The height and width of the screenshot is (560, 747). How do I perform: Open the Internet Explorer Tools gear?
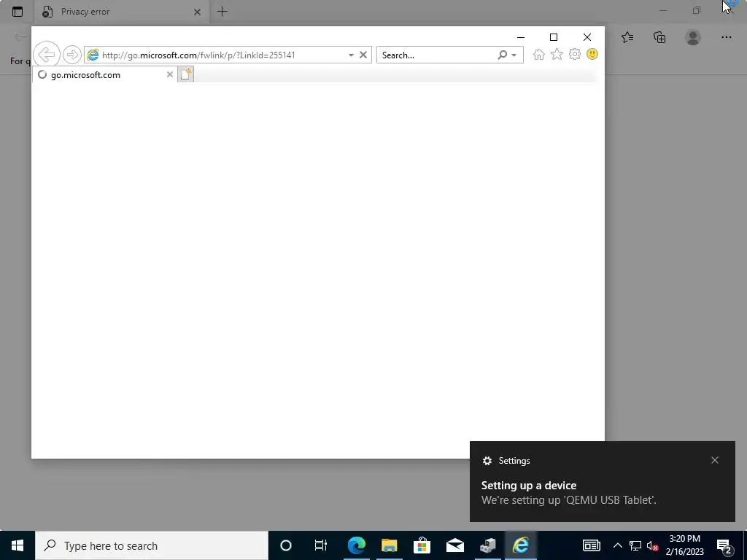(575, 54)
